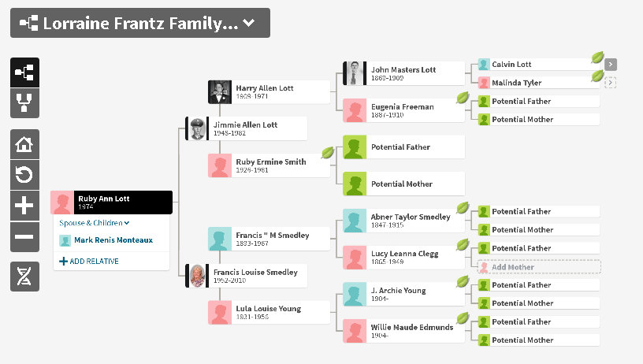
Task: Click the leaf hint on Calvin Lott
Action: coord(598,58)
